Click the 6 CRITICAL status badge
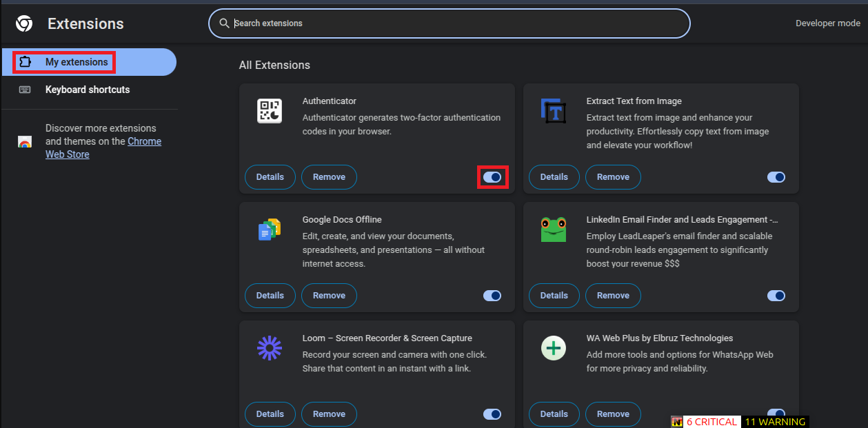Screen dimensions: 868x428 click(711, 422)
